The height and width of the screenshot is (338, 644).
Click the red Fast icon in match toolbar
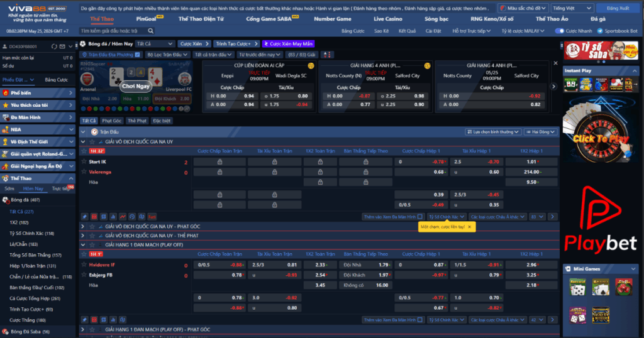[152, 217]
